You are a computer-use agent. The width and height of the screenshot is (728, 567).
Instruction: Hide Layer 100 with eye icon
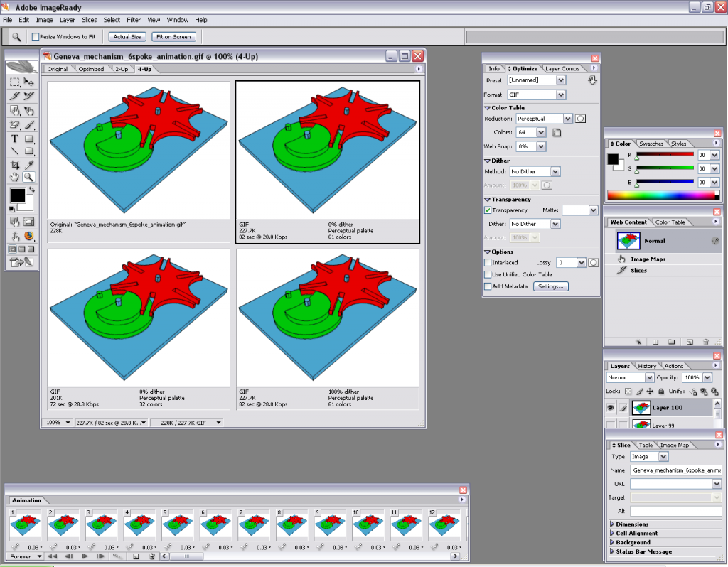pyautogui.click(x=611, y=408)
